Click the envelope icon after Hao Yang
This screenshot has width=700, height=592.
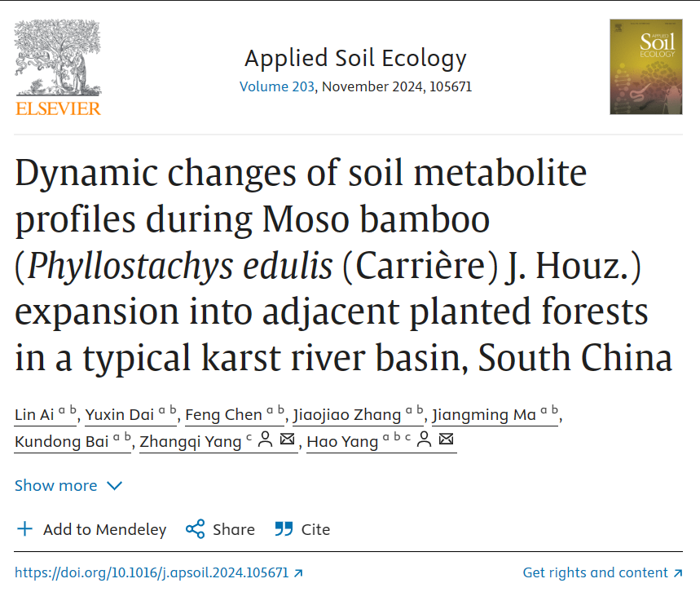pos(446,440)
